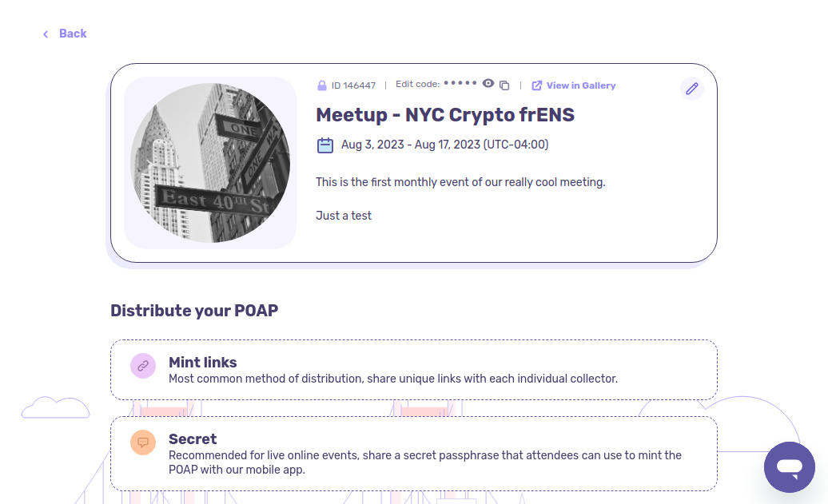Viewport: 828px width, 504px height.
Task: Go back using the Back link
Action: point(73,34)
